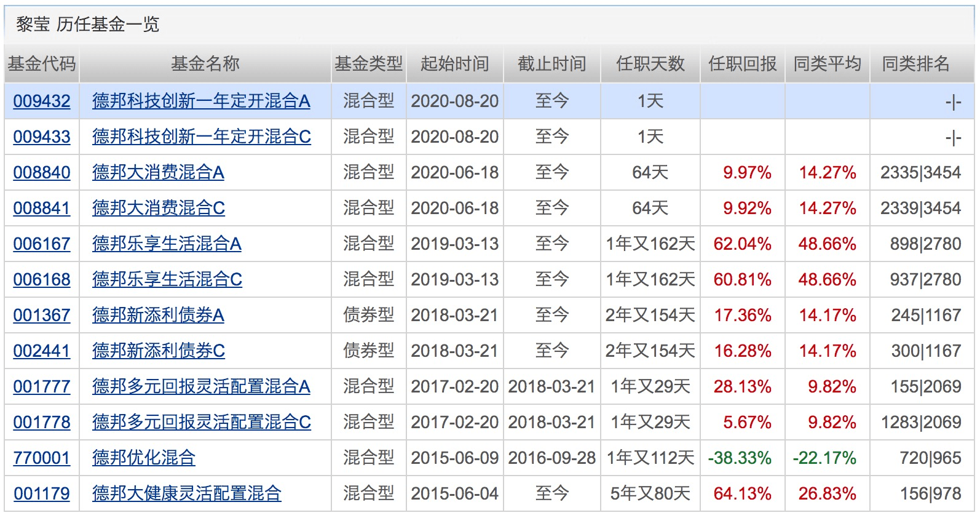This screenshot has width=980, height=518.
Task: Open fund code link 008841
Action: coord(42,208)
